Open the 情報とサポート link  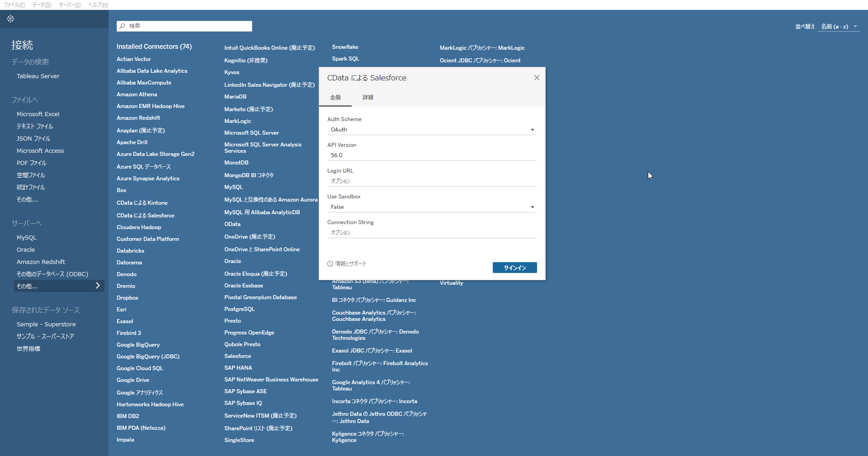350,264
